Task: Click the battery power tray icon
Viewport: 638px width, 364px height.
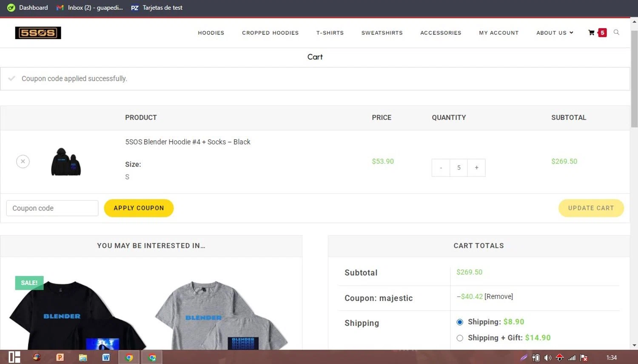Action: tap(536, 358)
